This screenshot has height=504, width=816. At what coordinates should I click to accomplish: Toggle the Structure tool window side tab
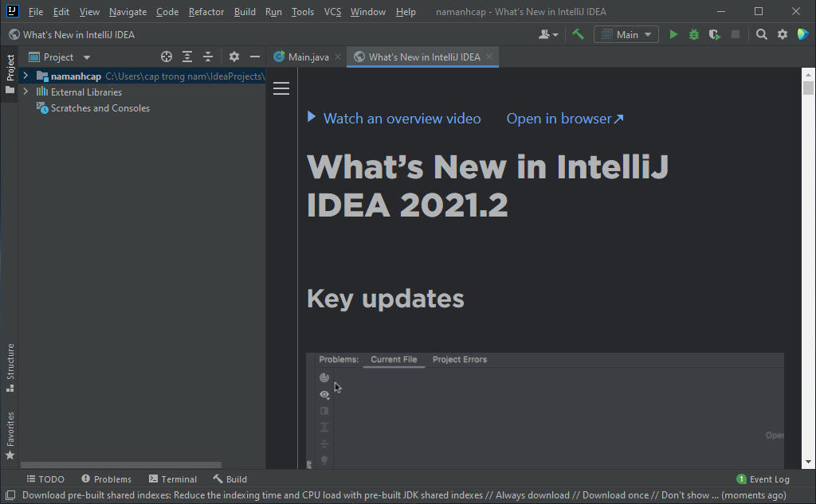[x=10, y=367]
